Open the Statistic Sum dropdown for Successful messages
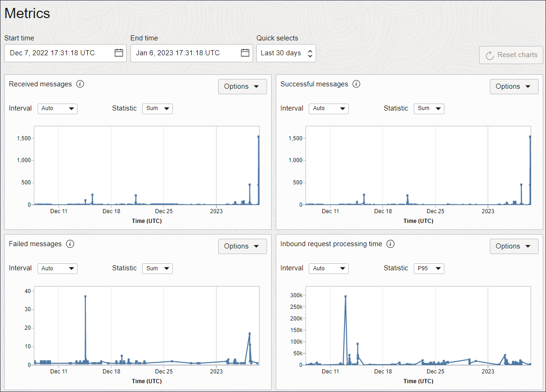The width and height of the screenshot is (546, 392). pos(429,108)
